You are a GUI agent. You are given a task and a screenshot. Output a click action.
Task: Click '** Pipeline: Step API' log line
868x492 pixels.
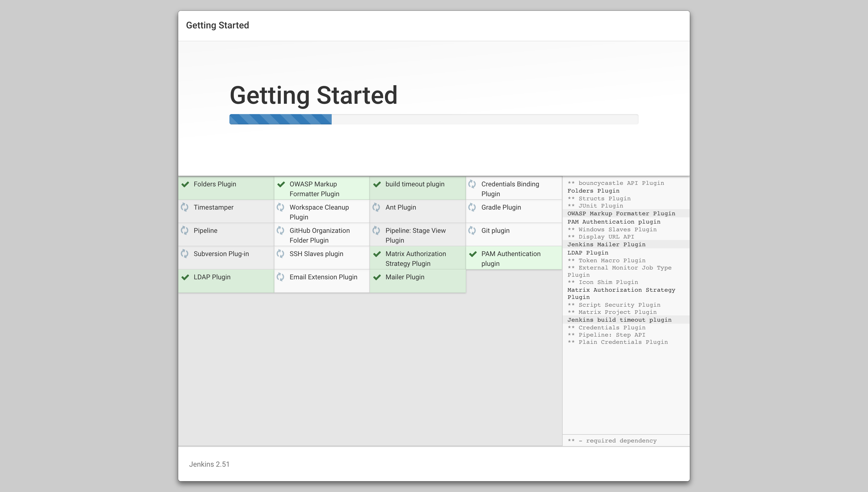[606, 335]
